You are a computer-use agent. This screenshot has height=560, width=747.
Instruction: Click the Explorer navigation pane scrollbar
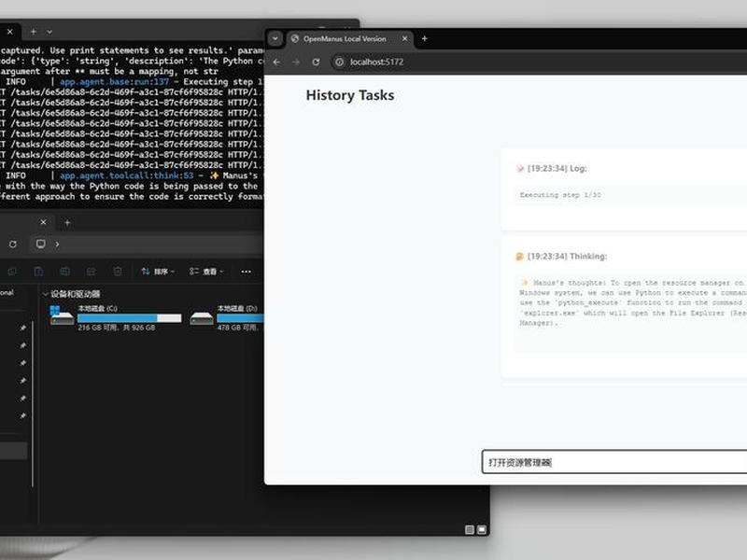pos(33,404)
